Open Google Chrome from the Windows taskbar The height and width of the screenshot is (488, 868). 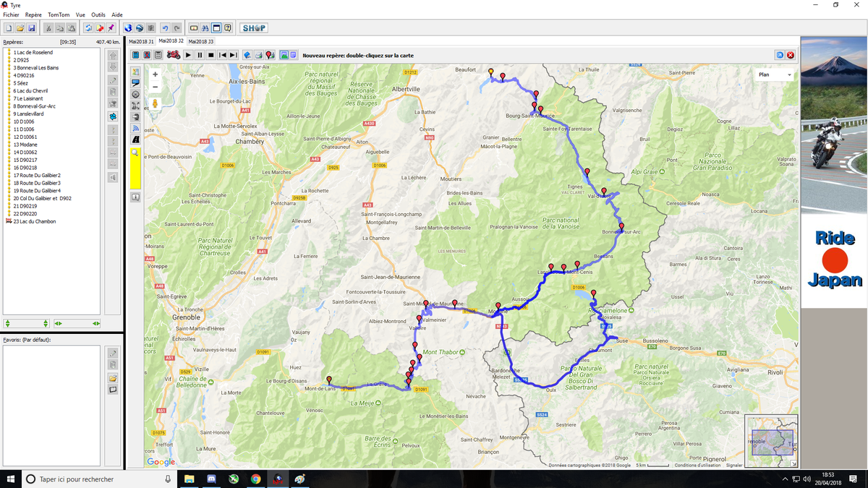(x=255, y=479)
